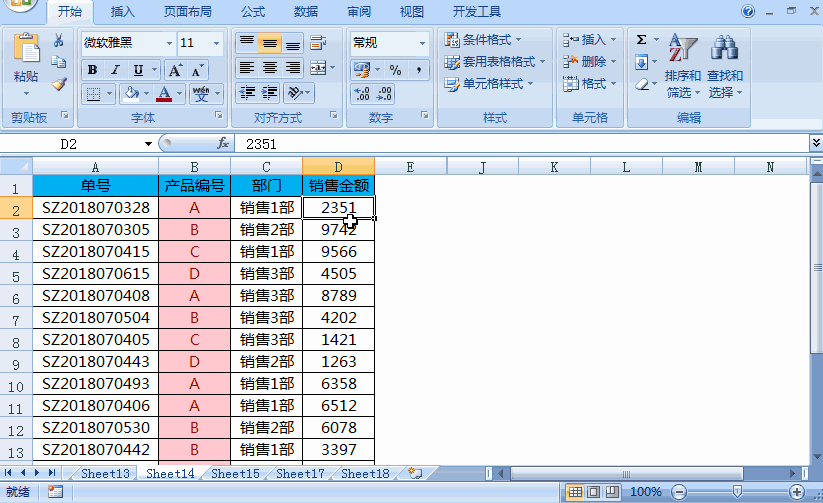Open 排序和筛选 sort and filter
Screen dimensions: 823x503
pos(682,65)
